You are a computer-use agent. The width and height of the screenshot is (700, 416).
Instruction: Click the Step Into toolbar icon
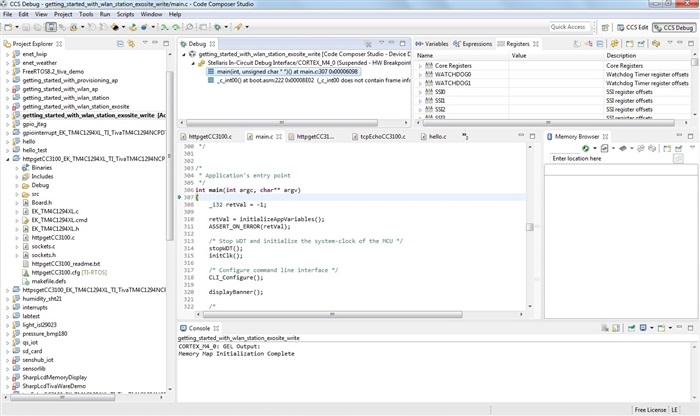point(164,27)
